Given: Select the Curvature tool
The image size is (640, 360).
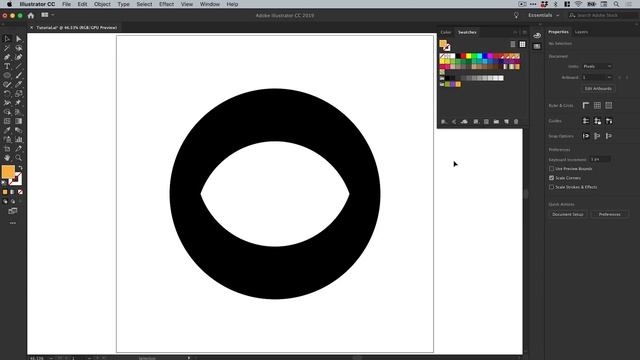Looking at the screenshot, I should click(x=18, y=57).
